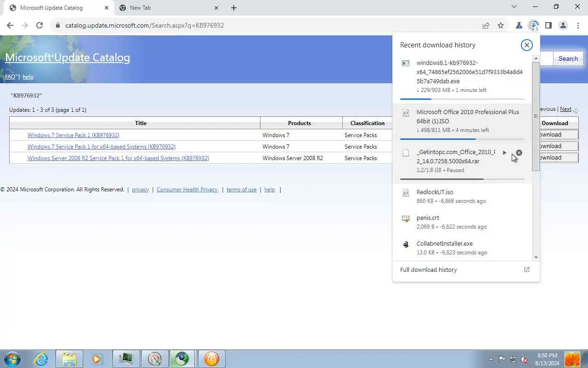Open the side panel icon
The width and height of the screenshot is (588, 368).
pyautogui.click(x=548, y=25)
